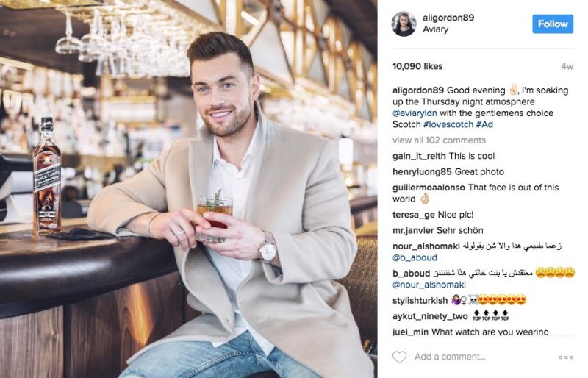Click the Follow button

553,24
